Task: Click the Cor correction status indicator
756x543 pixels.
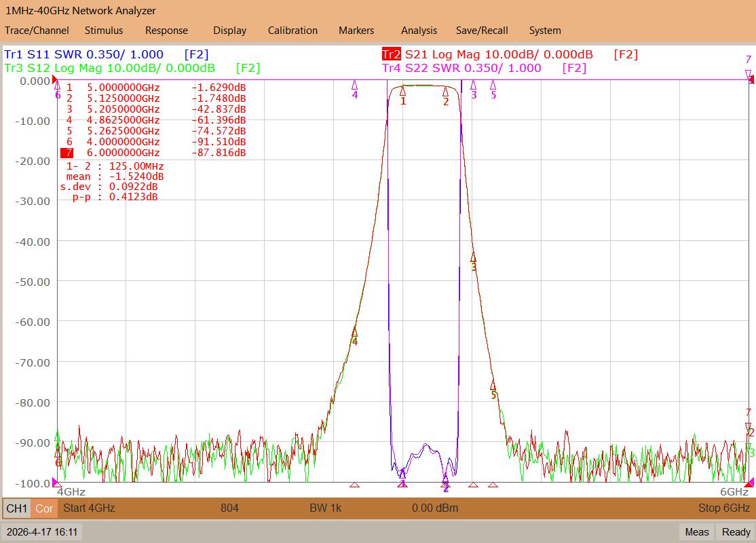Action: [44, 508]
